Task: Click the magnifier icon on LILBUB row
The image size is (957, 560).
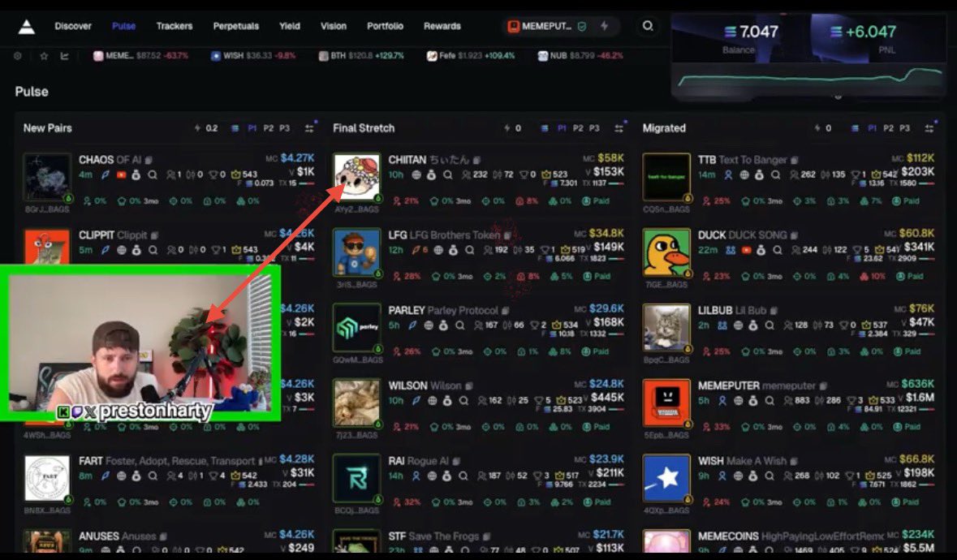Action: (769, 325)
